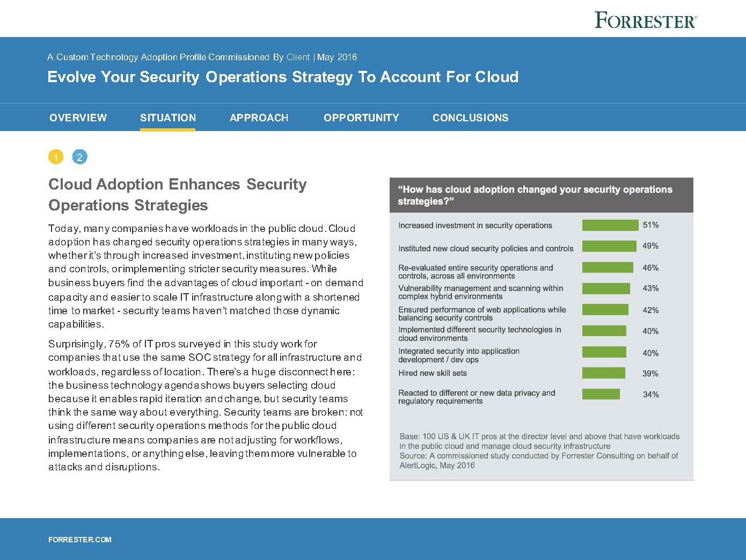
Task: Switch to the OVERVIEW tab
Action: 78,118
